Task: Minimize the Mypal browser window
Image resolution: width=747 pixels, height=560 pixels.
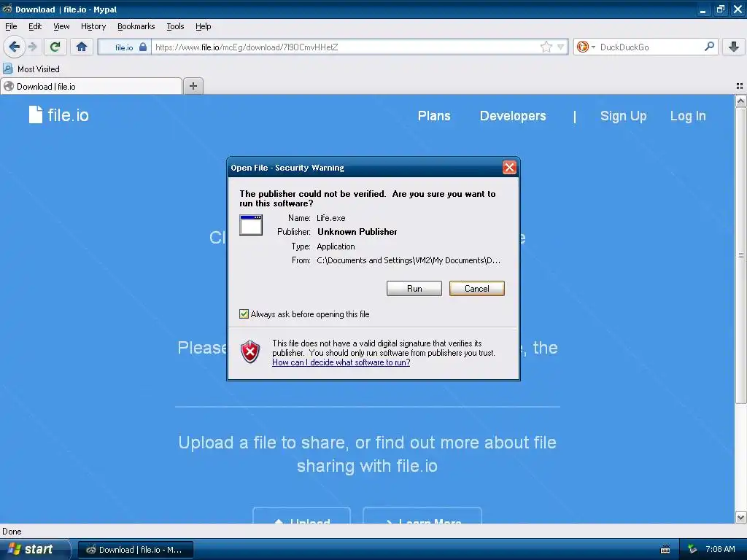Action: (703, 9)
